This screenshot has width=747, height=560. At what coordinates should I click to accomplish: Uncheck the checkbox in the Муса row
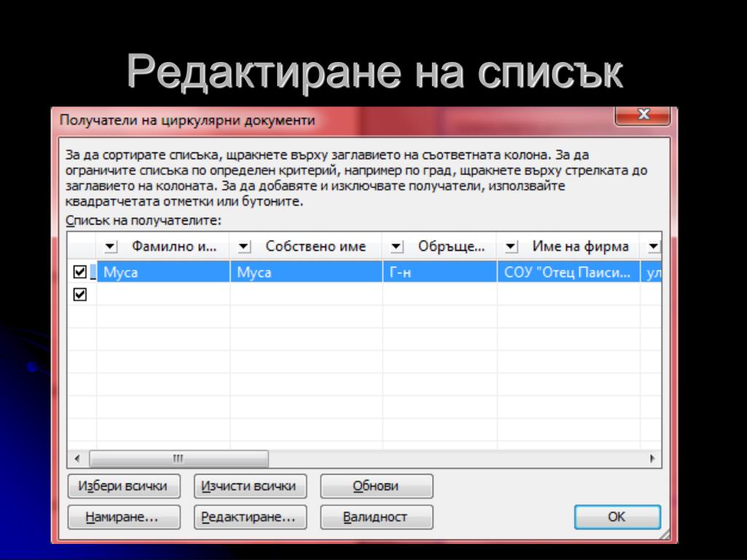pyautogui.click(x=80, y=272)
